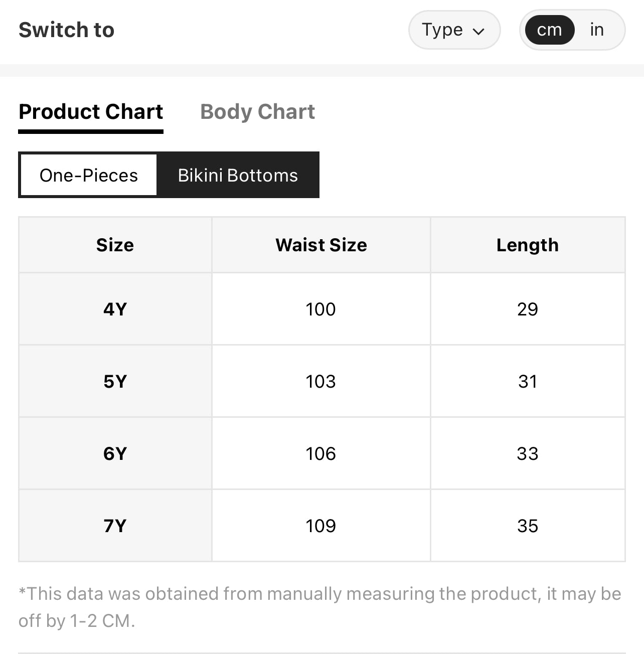The height and width of the screenshot is (654, 644).
Task: Click the 100 waist size cell
Action: point(321,309)
